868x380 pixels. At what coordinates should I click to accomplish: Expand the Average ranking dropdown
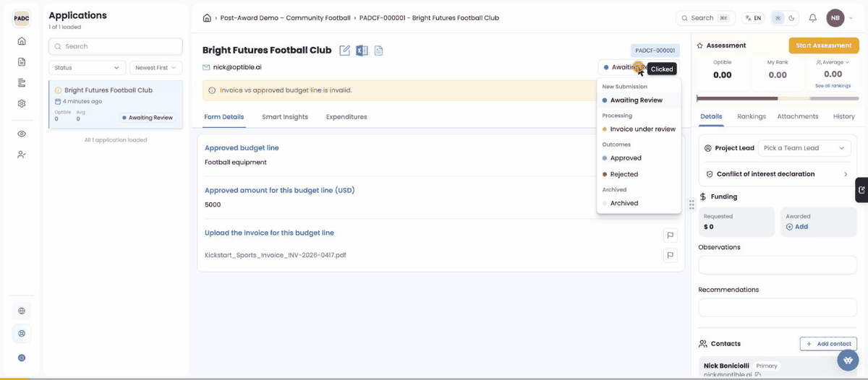pos(833,63)
